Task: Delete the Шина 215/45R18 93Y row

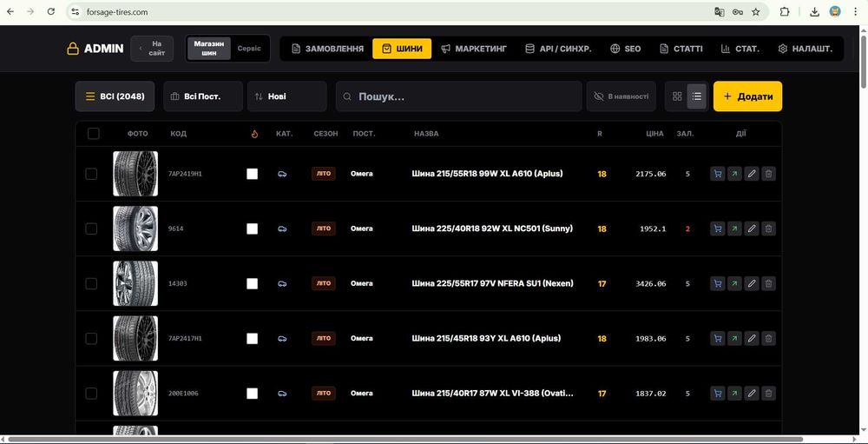Action: 768,338
